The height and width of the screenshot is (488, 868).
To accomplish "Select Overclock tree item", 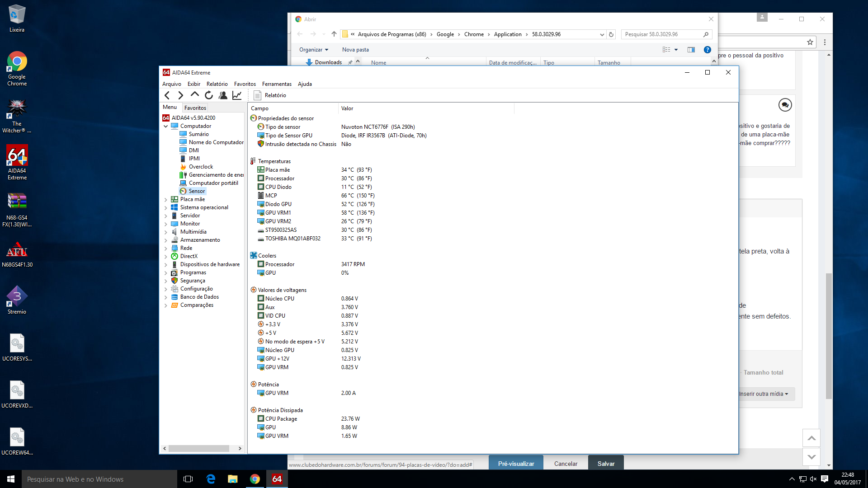I will [201, 167].
